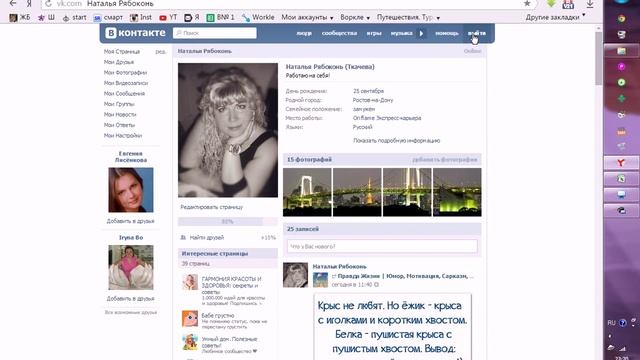Image resolution: width=640 pixels, height=360 pixels.
Task: Click 'Редактировать страницу' under the profile photo
Action: point(211,207)
